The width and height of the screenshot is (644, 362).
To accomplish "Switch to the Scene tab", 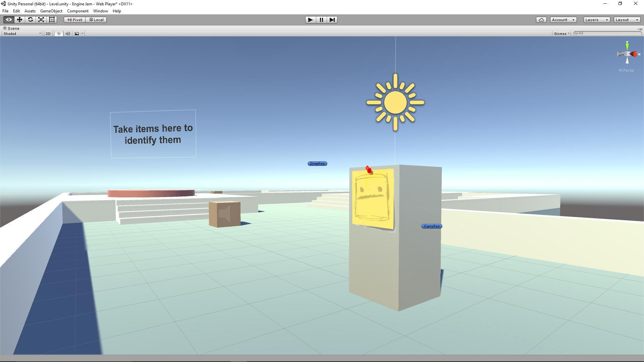I will point(11,28).
